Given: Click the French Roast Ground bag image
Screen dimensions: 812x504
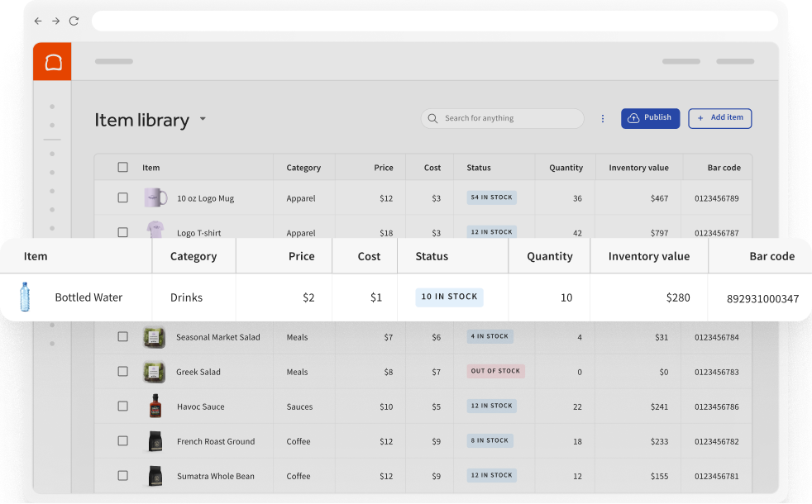Looking at the screenshot, I should click(x=155, y=441).
